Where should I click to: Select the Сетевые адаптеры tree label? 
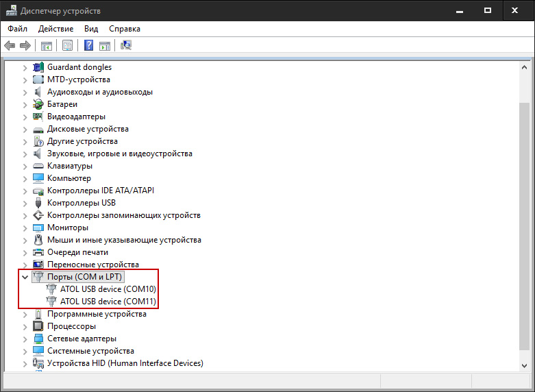(82, 339)
